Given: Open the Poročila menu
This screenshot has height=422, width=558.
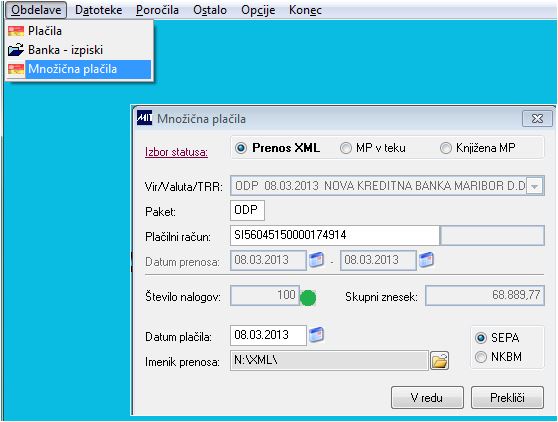Looking at the screenshot, I should tap(157, 10).
